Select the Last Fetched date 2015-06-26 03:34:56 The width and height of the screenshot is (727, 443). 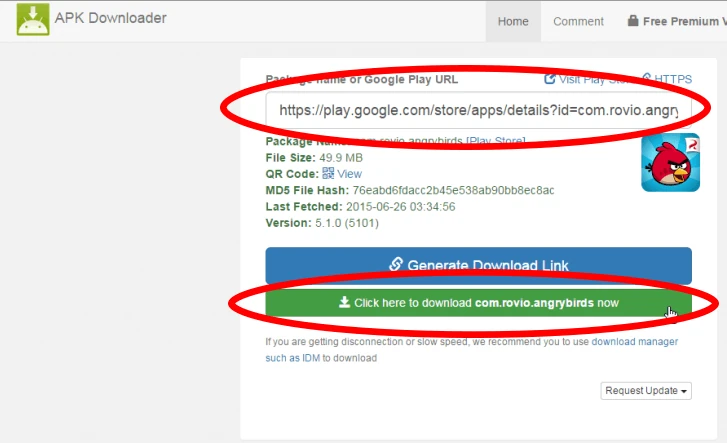point(401,206)
